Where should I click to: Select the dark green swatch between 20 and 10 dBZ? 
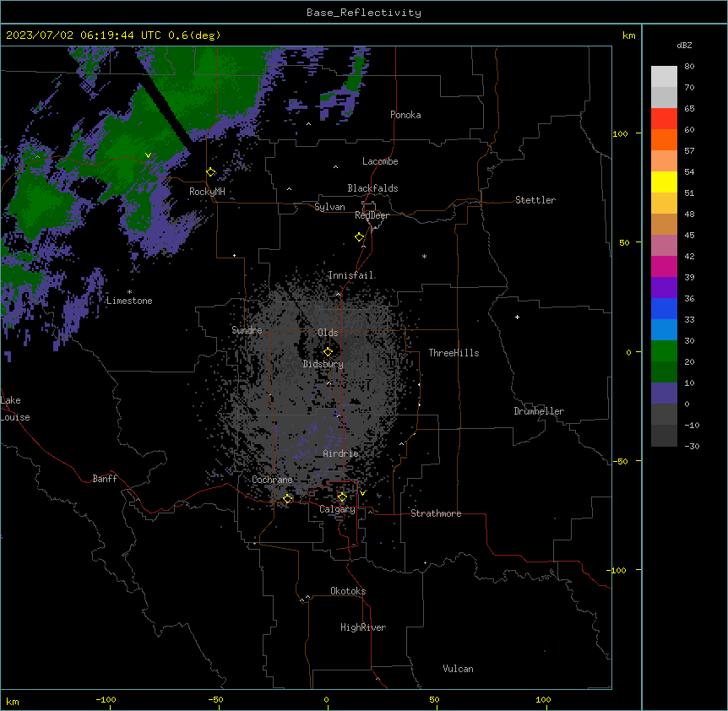664,372
